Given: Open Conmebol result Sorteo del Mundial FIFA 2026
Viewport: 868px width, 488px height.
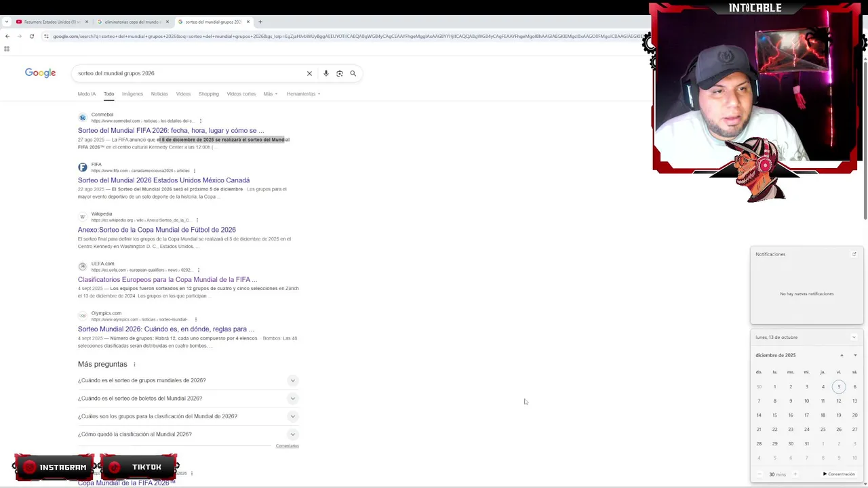Looking at the screenshot, I should click(x=171, y=130).
